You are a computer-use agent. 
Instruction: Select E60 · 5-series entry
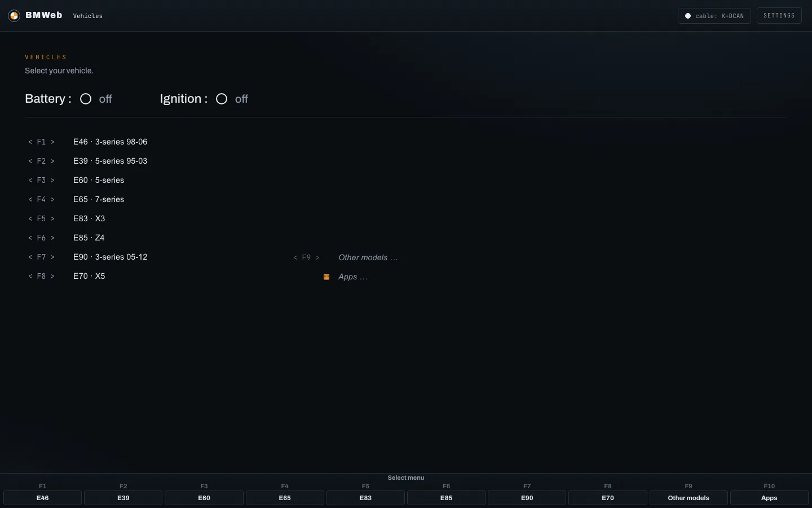tap(99, 180)
